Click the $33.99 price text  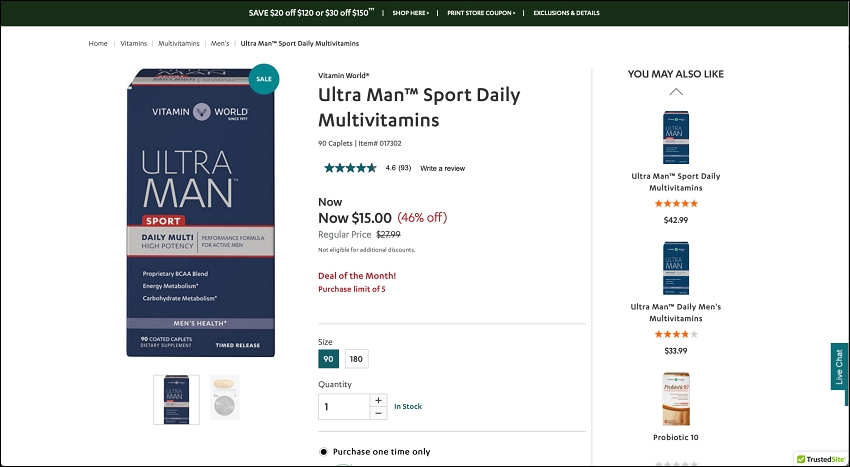[x=675, y=351]
